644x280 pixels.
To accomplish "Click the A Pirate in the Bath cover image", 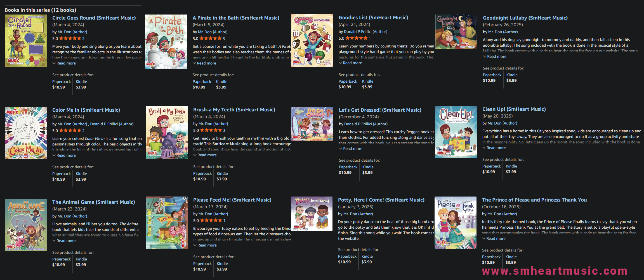I will point(166,42).
